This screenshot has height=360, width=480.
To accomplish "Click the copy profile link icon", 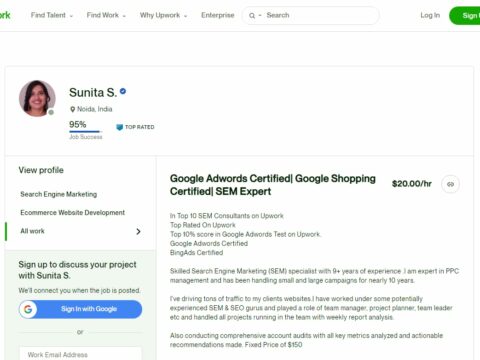I will (450, 184).
